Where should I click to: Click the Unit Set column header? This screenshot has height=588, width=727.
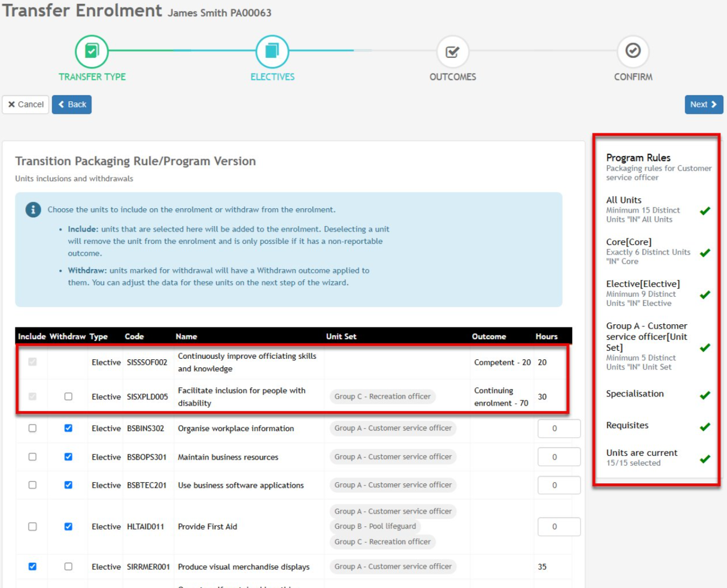[341, 336]
